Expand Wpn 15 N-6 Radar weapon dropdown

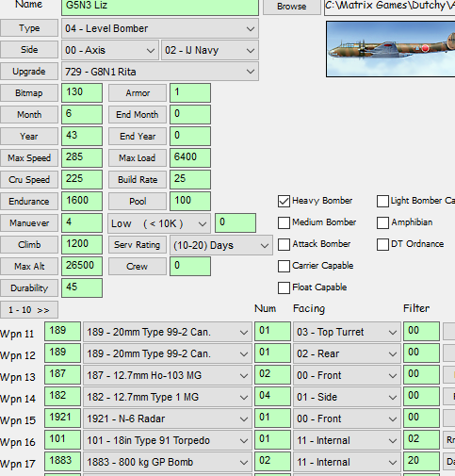click(168, 419)
